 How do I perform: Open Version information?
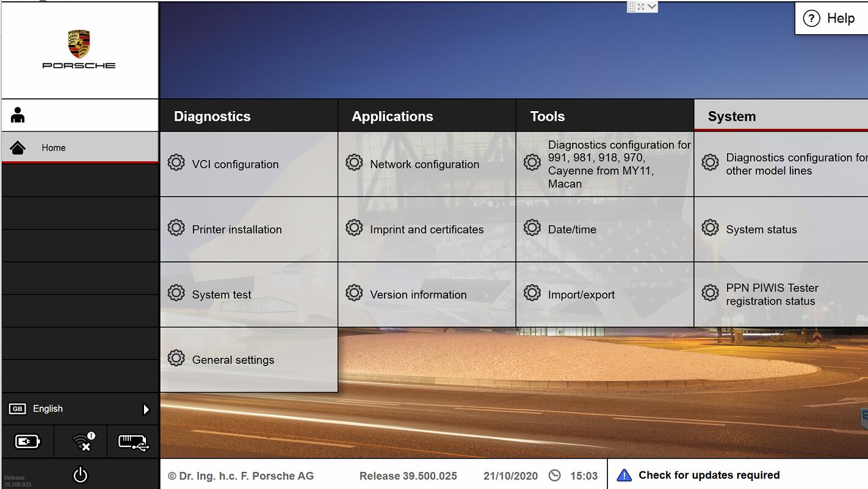click(427, 295)
